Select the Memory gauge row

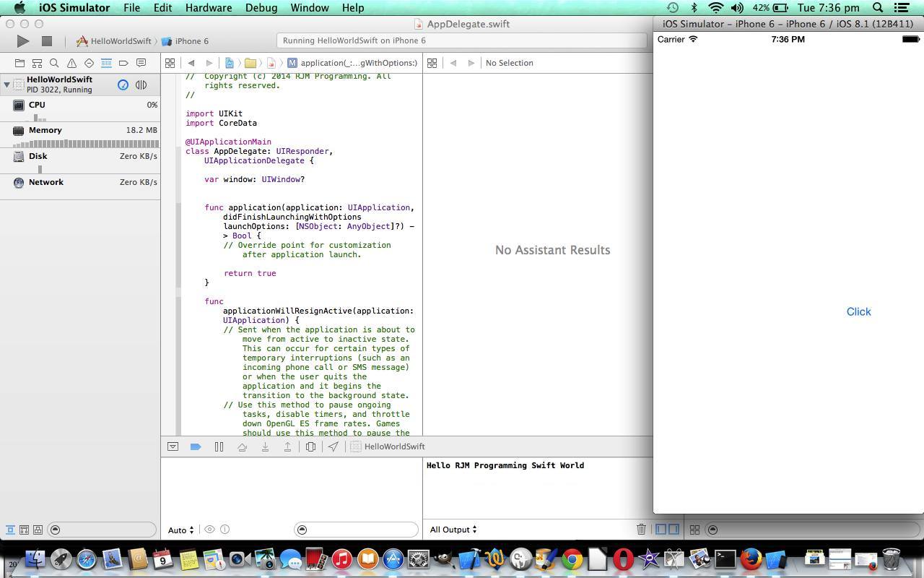pyautogui.click(x=80, y=135)
